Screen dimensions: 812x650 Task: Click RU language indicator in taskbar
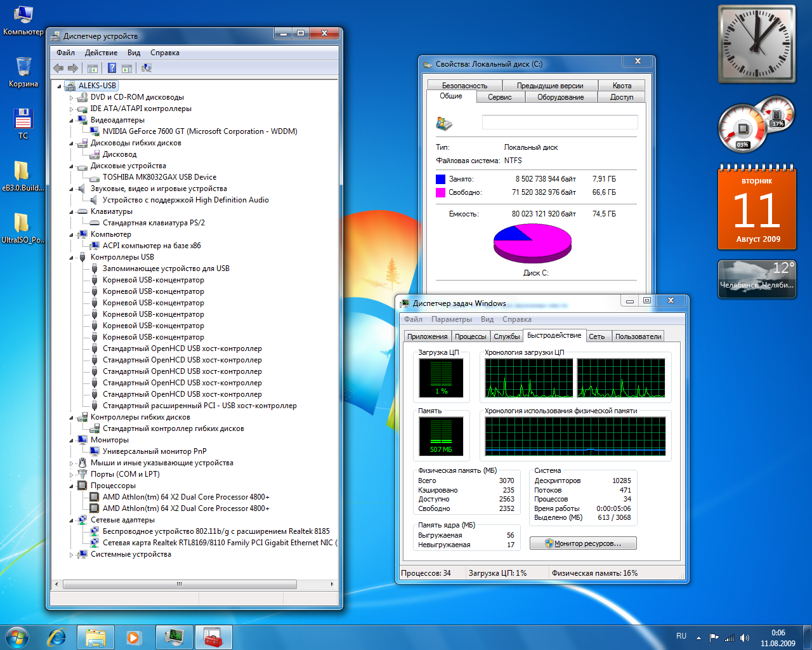coord(681,636)
